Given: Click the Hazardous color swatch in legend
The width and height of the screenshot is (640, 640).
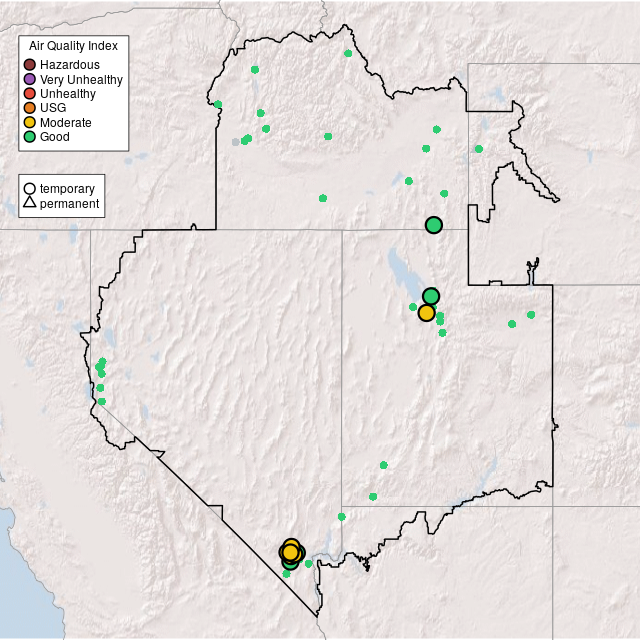Looking at the screenshot, I should coord(30,65).
